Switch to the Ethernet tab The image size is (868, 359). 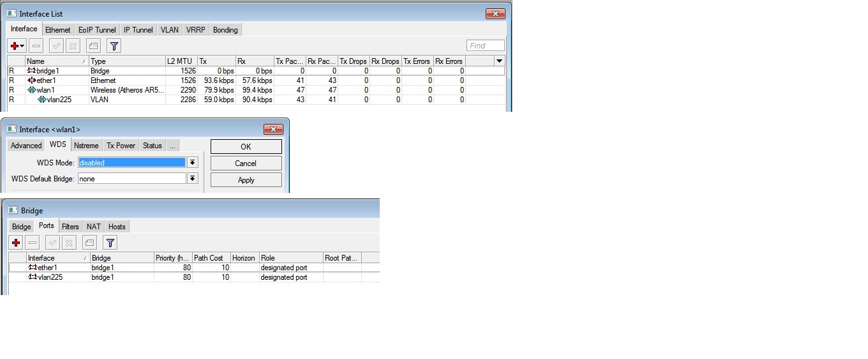58,30
